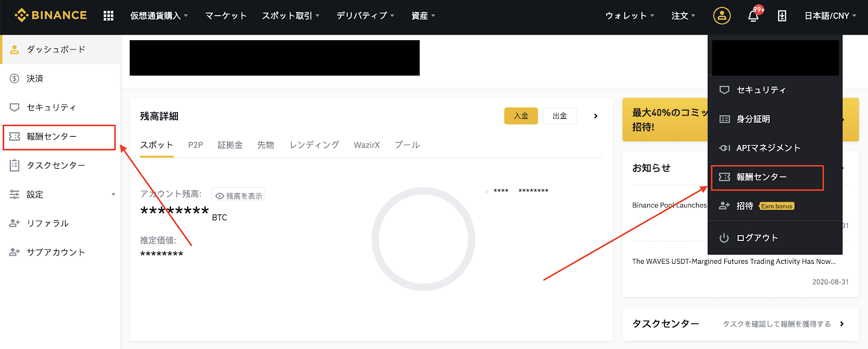This screenshot has height=349, width=868.
Task: Click the dollar icon next to 決済
Action: 15,79
